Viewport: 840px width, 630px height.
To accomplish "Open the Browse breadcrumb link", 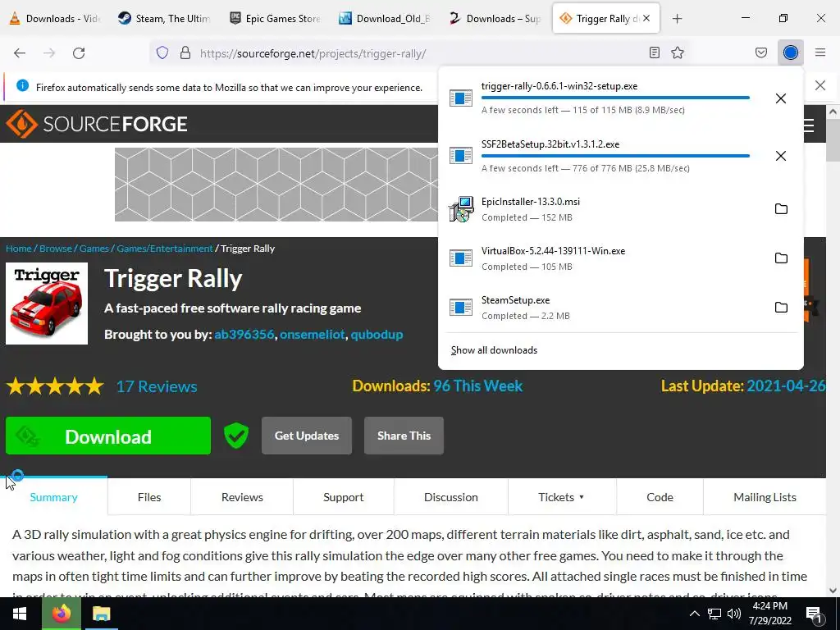I will tap(56, 249).
